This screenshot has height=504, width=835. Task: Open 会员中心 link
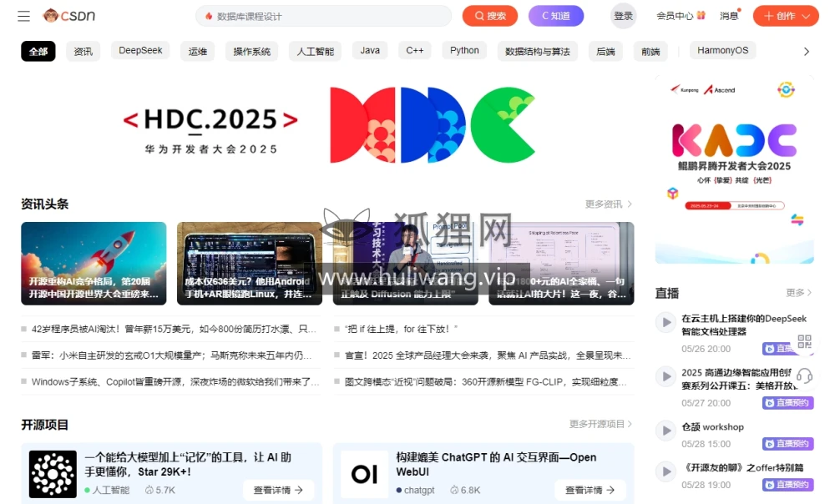pos(675,16)
